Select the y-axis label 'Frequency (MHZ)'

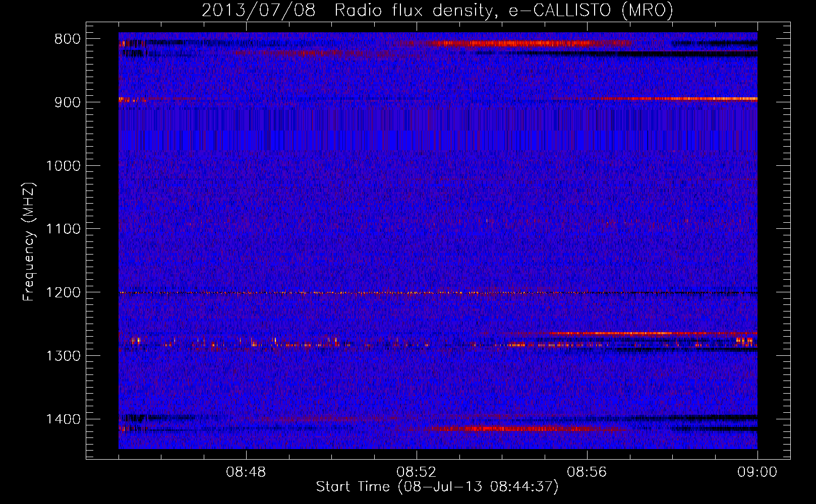click(x=29, y=242)
